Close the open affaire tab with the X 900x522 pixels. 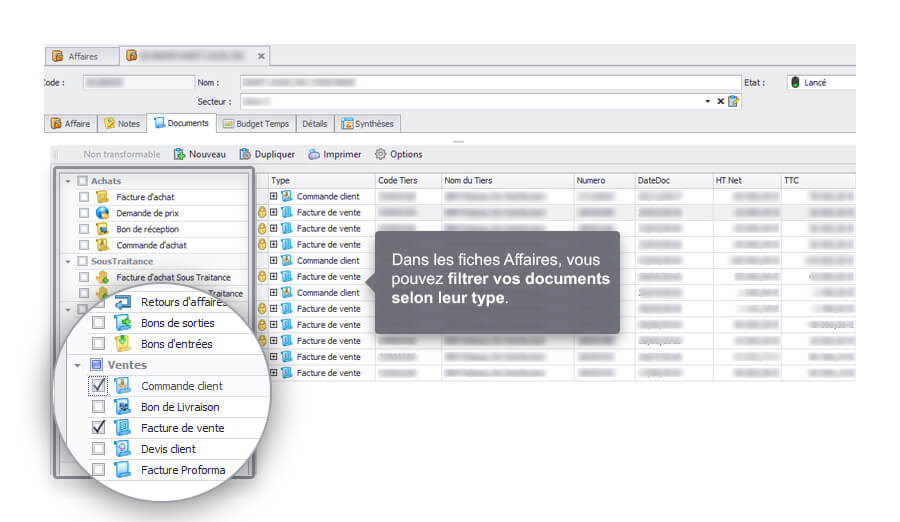click(x=261, y=56)
